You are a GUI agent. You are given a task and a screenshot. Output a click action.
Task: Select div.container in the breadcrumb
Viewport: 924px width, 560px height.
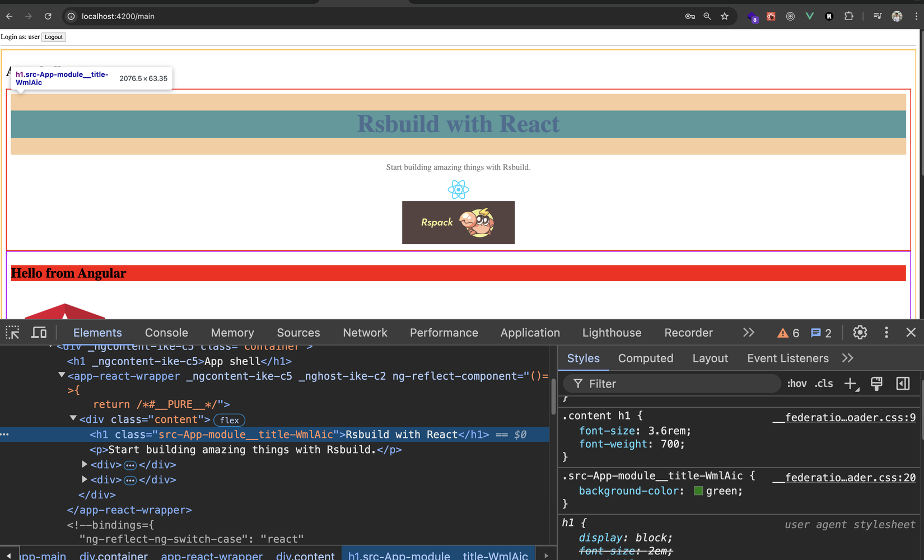pos(114,556)
